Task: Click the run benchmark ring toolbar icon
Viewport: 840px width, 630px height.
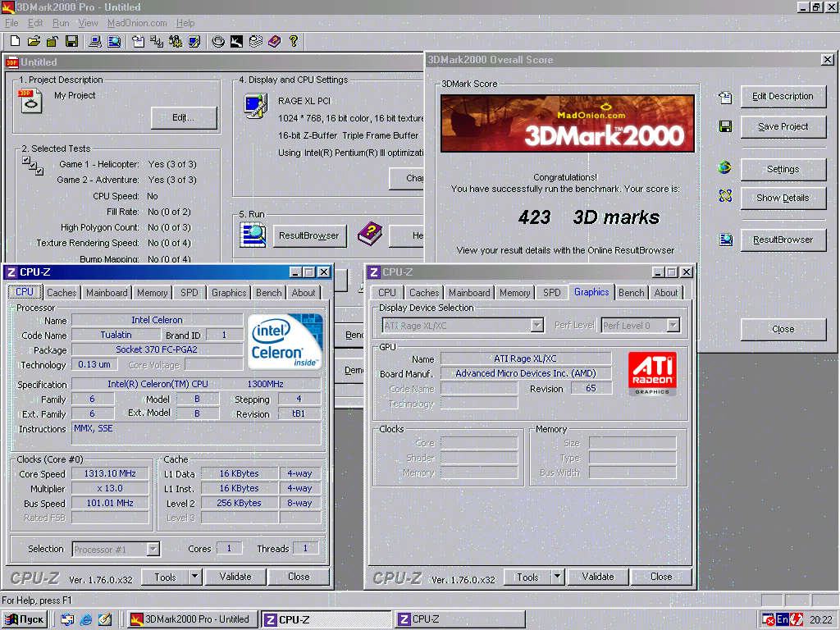Action: pos(217,41)
